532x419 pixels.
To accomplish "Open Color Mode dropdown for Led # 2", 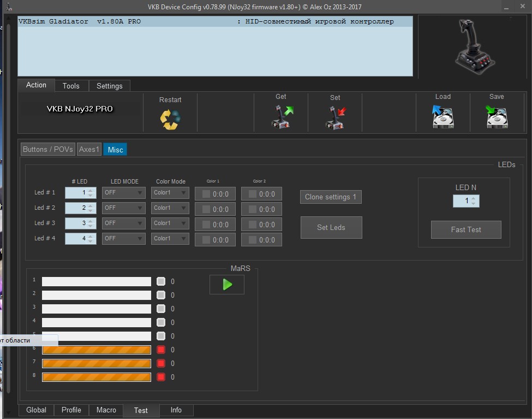I will point(170,208).
